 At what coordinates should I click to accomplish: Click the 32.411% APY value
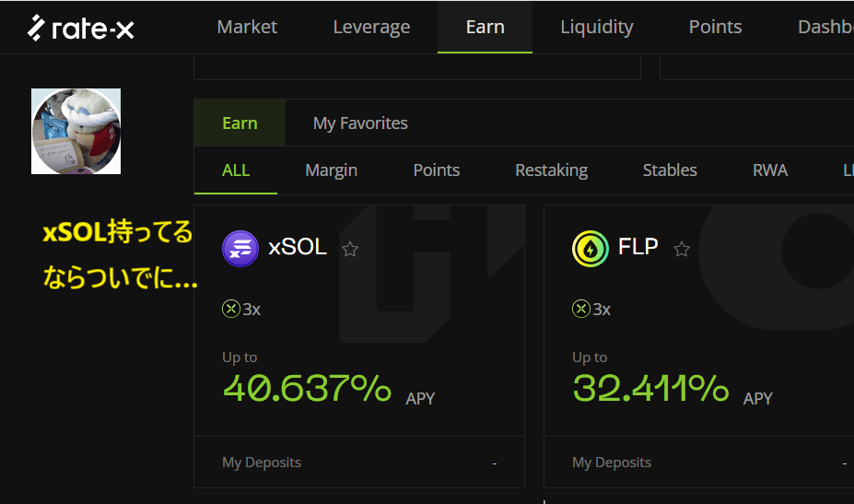[650, 388]
